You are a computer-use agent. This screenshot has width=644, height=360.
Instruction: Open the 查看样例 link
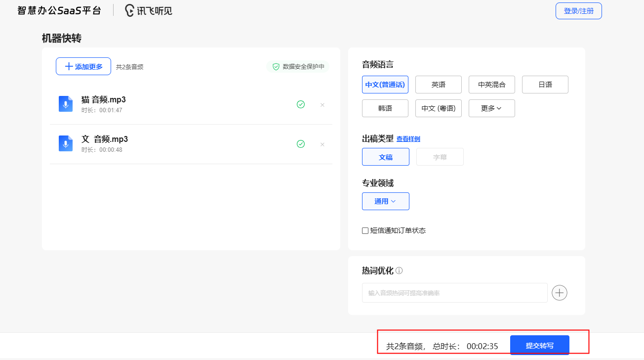[x=408, y=139]
